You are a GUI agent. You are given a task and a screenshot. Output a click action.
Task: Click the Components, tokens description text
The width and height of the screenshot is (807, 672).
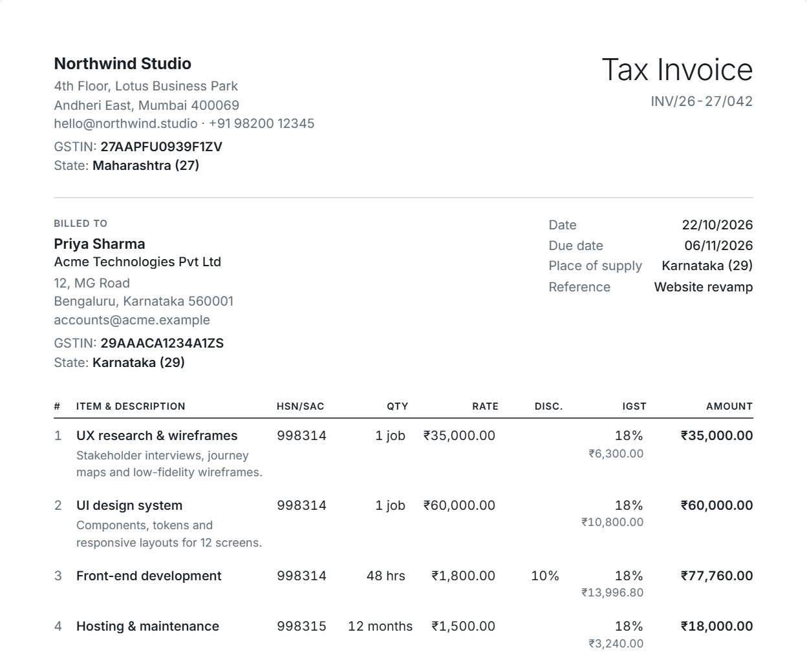point(169,534)
